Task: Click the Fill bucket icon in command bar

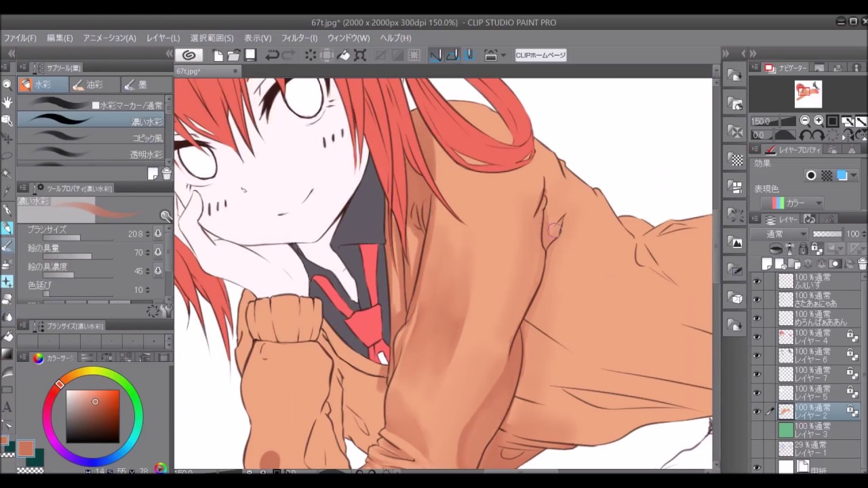Action: 344,56
